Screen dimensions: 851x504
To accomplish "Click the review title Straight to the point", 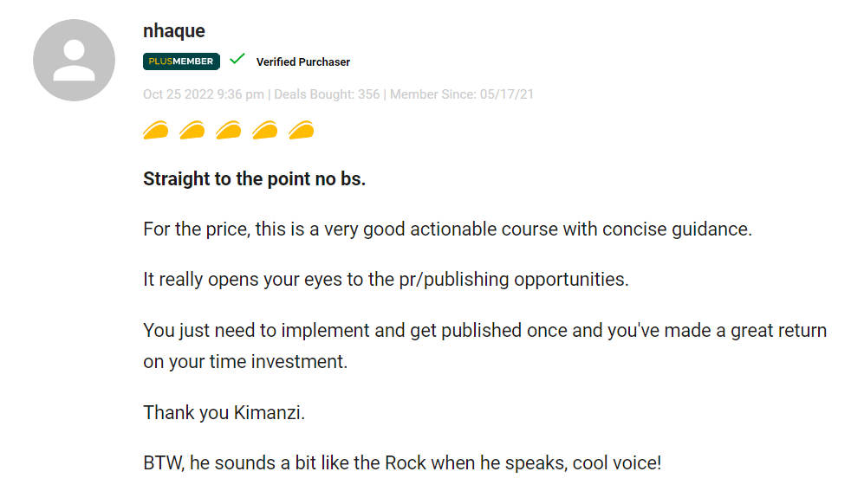I will pos(255,179).
